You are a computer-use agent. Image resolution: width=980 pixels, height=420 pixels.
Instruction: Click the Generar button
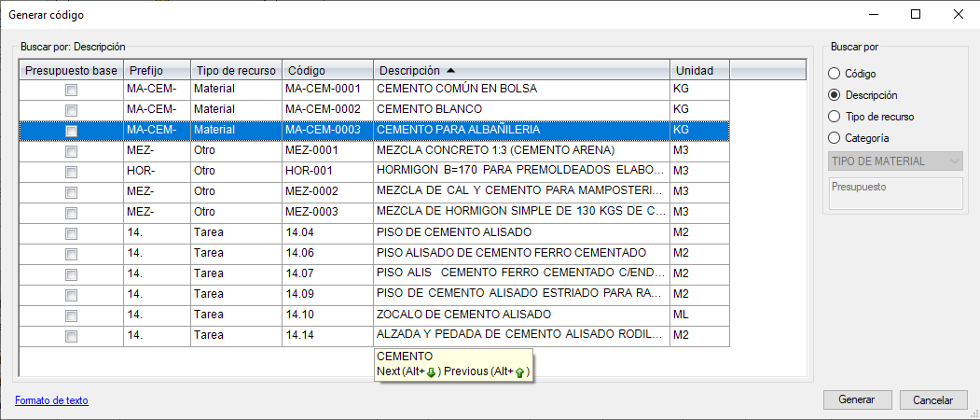[857, 399]
